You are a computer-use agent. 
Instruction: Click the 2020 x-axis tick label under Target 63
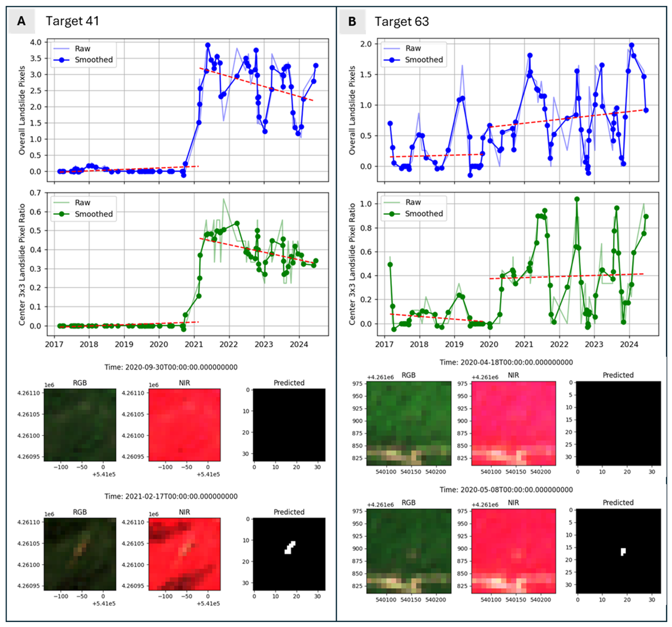click(489, 345)
